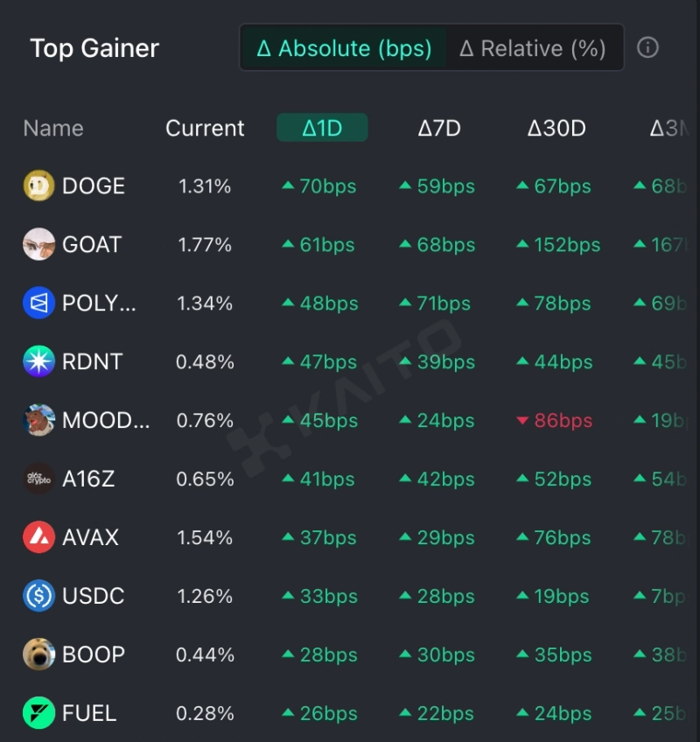700x742 pixels.
Task: Click the GOAT token avatar icon
Action: pos(38,245)
